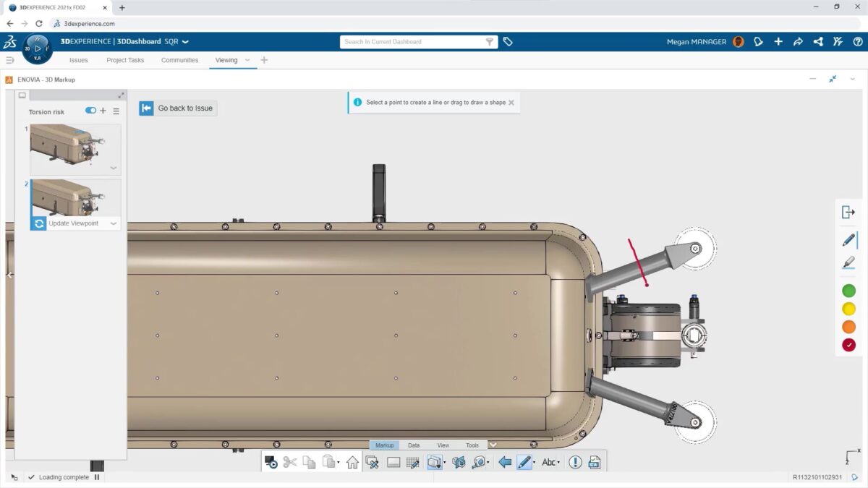
Task: Click Megan MANAGER profile avatar
Action: 738,42
